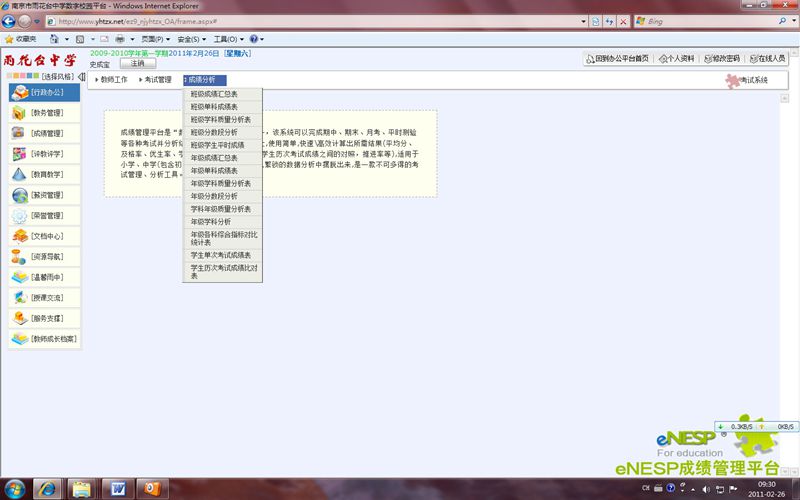Open 学生历次考试成绩比对表 menu entry

tap(222, 272)
